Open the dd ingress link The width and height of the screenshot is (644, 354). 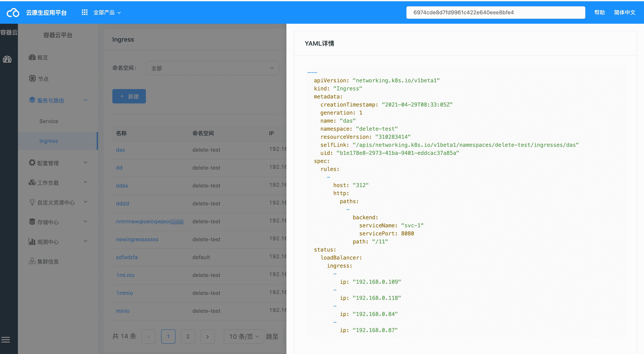click(x=119, y=168)
